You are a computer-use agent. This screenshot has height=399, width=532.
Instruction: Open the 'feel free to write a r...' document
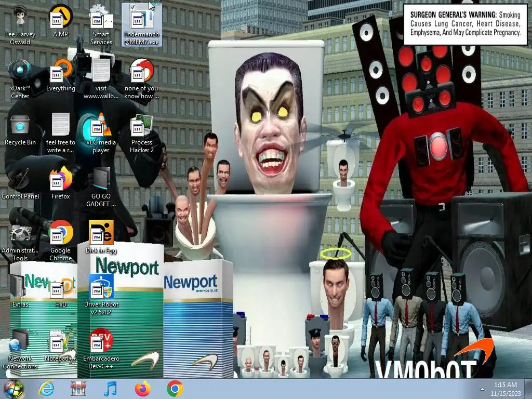(60, 133)
